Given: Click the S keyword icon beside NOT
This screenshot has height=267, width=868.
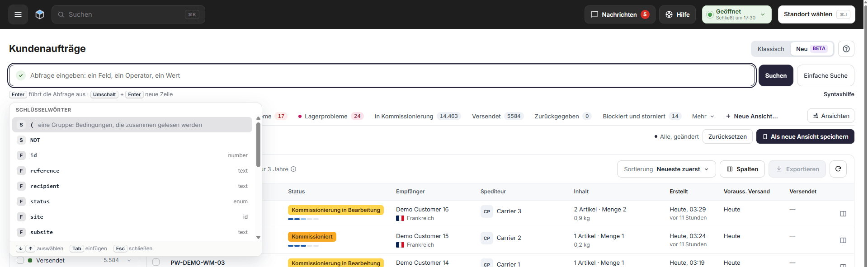Looking at the screenshot, I should [x=21, y=140].
